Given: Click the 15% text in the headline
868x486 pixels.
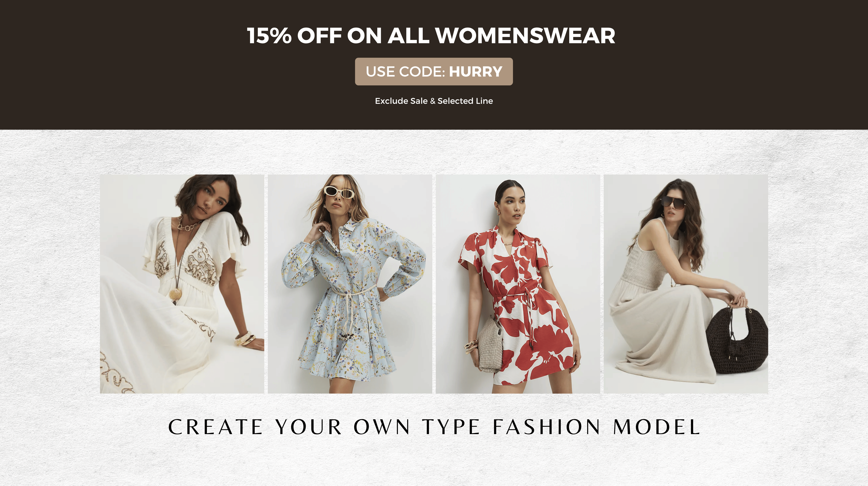Looking at the screenshot, I should (269, 35).
